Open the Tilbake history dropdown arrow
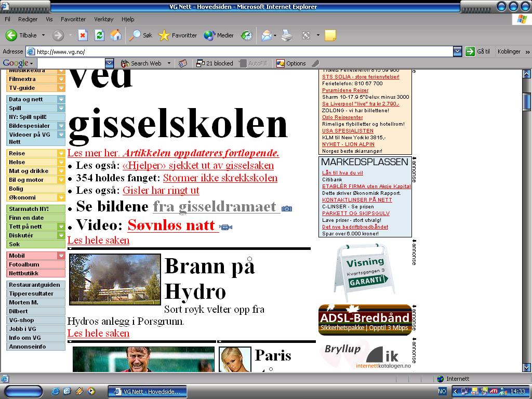The width and height of the screenshot is (532, 399). click(43, 35)
